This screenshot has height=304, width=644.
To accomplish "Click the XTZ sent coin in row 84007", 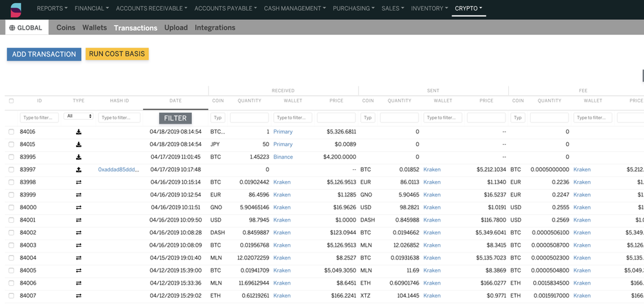I will point(365,296).
